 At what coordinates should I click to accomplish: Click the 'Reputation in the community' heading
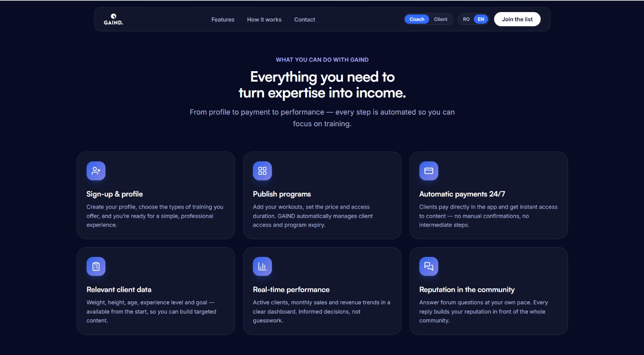[467, 289]
